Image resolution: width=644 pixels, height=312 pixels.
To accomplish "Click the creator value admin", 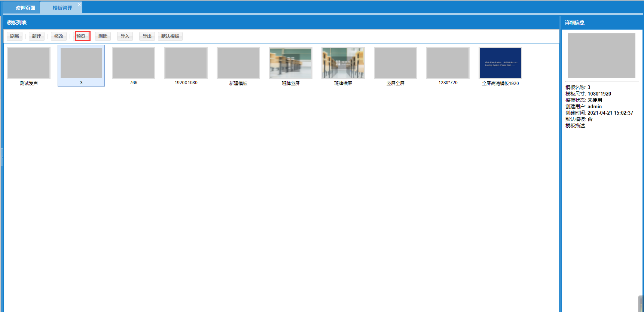I will [x=595, y=107].
